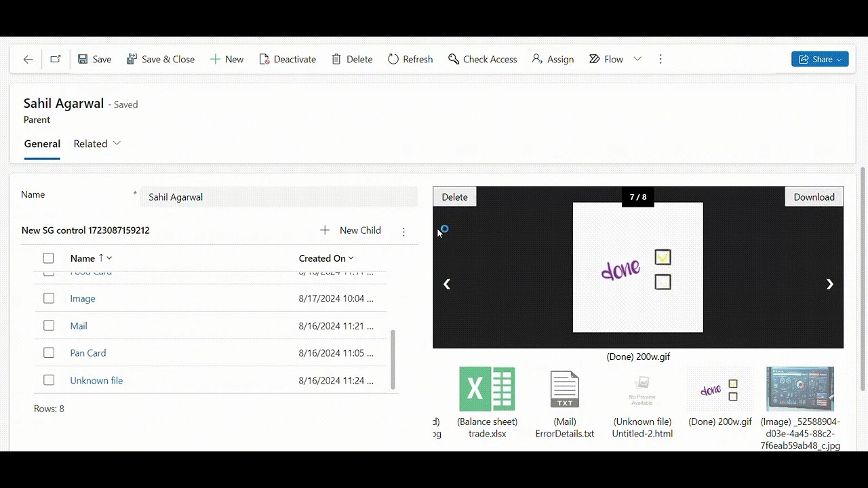Expand the Flow dropdown chevron
Viewport: 868px width, 488px height.
(637, 60)
